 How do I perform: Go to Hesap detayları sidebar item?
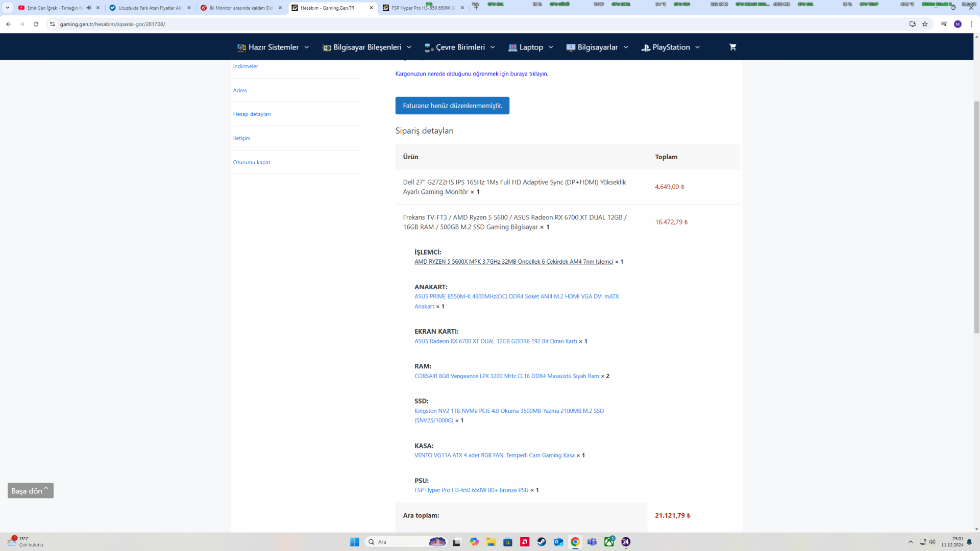252,114
